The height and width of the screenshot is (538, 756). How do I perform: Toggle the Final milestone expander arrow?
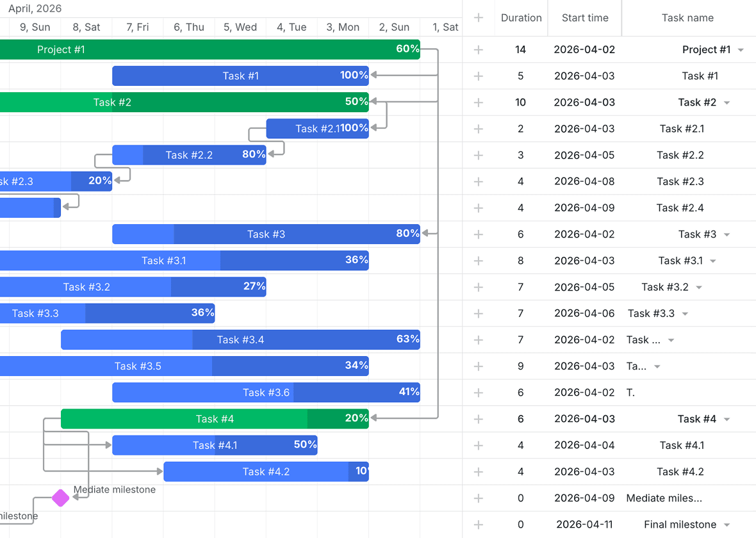pos(727,525)
